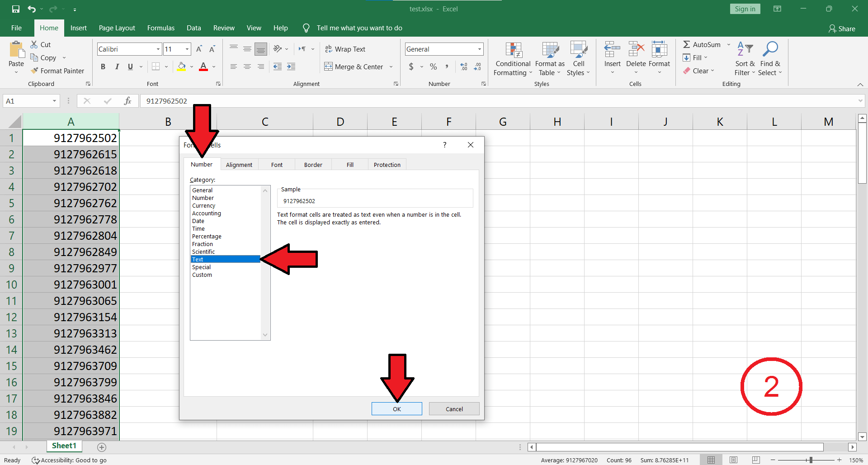The height and width of the screenshot is (465, 868).
Task: Click the Percent Style icon
Action: tap(433, 66)
